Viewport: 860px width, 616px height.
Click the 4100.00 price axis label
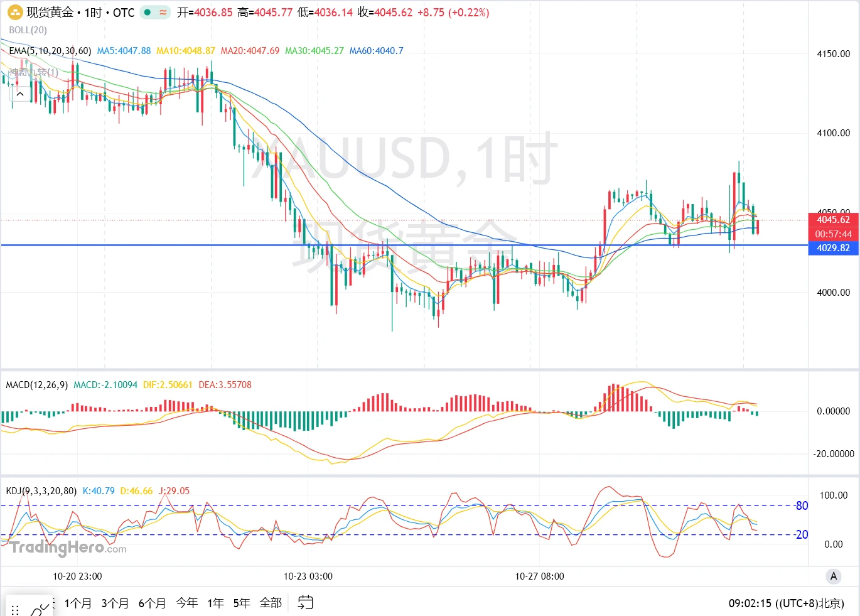click(833, 133)
